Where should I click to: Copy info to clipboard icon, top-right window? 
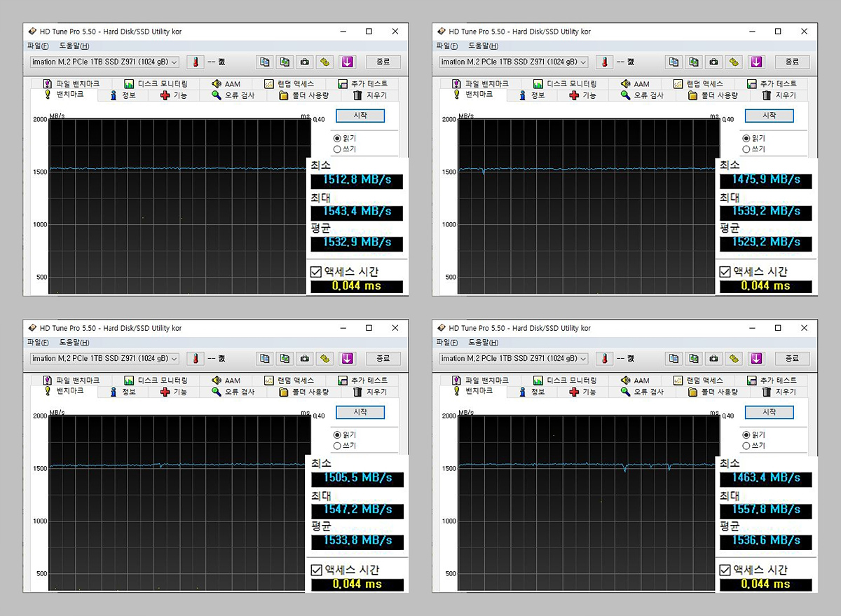pos(674,62)
